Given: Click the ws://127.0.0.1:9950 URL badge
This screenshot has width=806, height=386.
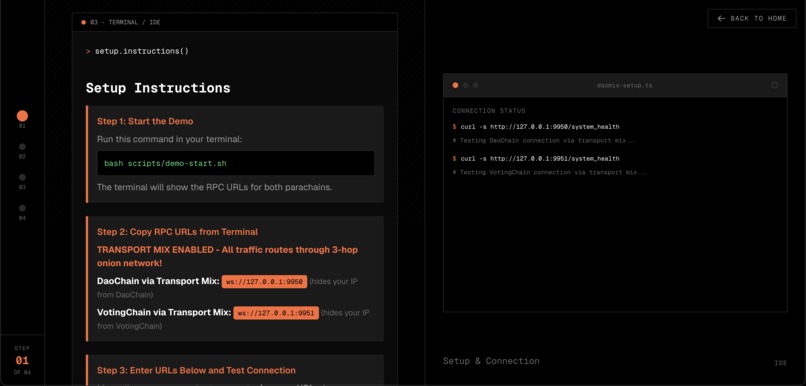Looking at the screenshot, I should (x=264, y=282).
